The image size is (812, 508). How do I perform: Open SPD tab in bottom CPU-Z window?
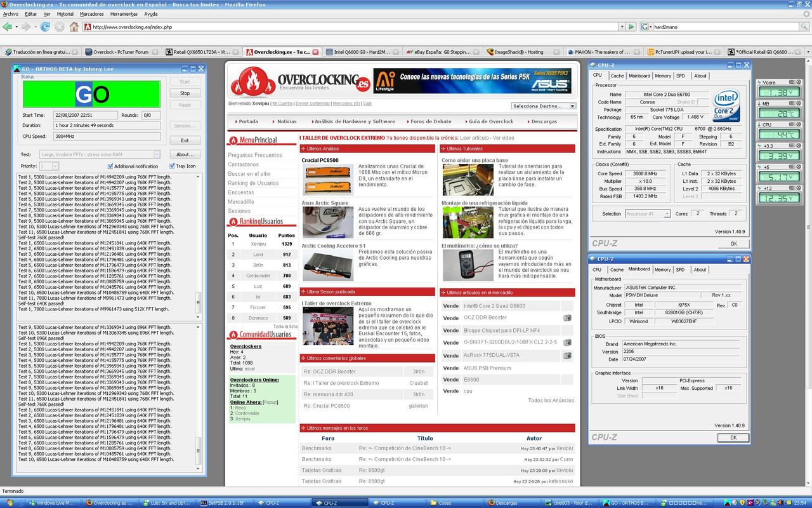tap(680, 269)
